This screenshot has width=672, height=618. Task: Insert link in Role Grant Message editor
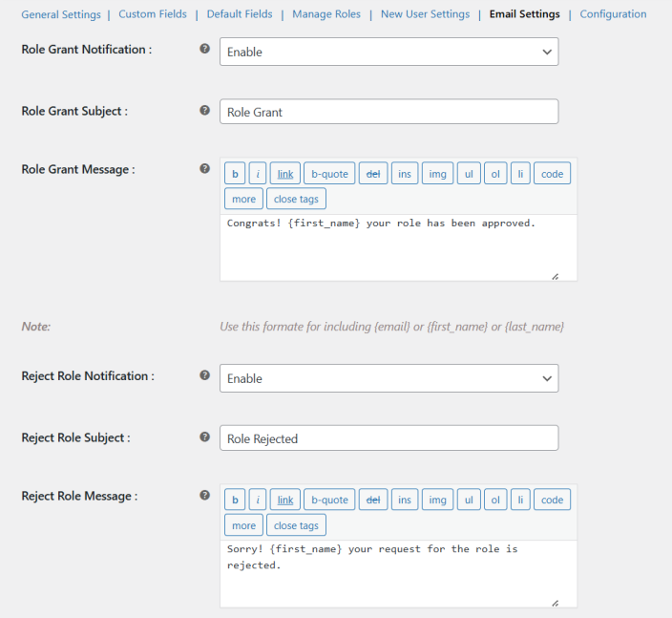[x=285, y=173]
